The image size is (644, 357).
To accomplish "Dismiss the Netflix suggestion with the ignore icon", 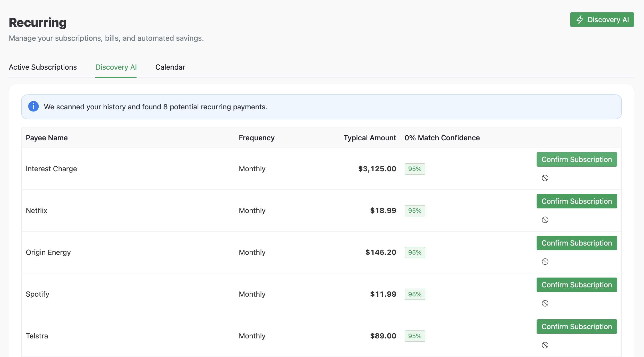I will (545, 220).
